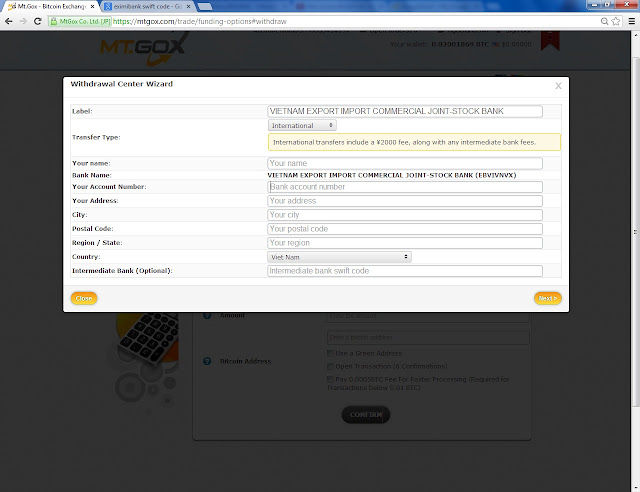Open a new browser tab
Viewport: 640px width, 492px height.
point(205,7)
